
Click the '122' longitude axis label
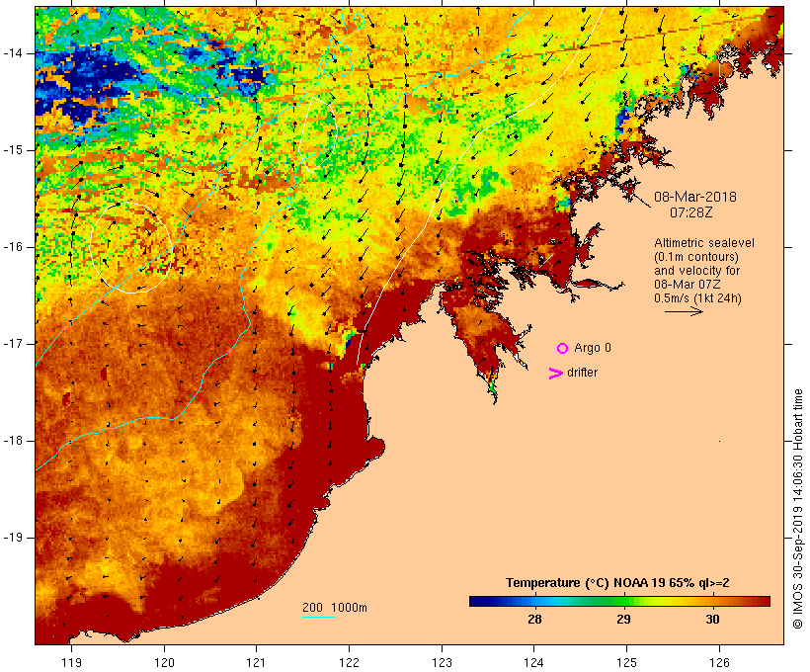[350, 663]
